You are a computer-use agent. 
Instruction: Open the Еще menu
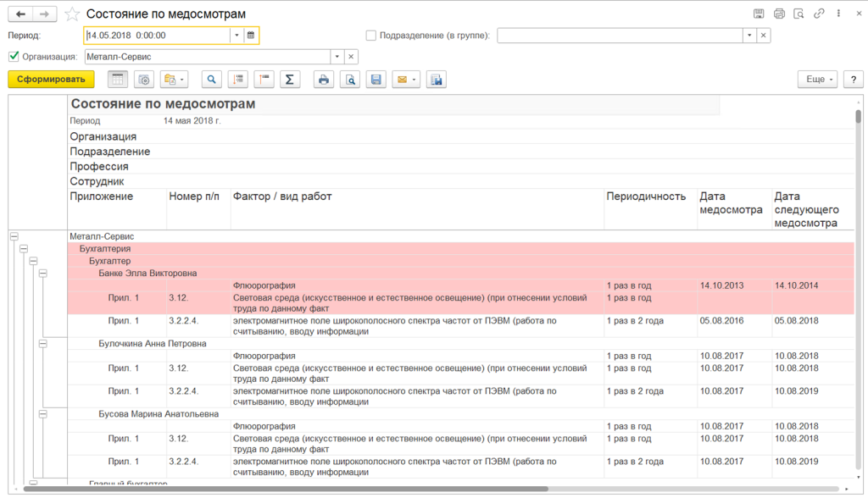click(x=818, y=80)
